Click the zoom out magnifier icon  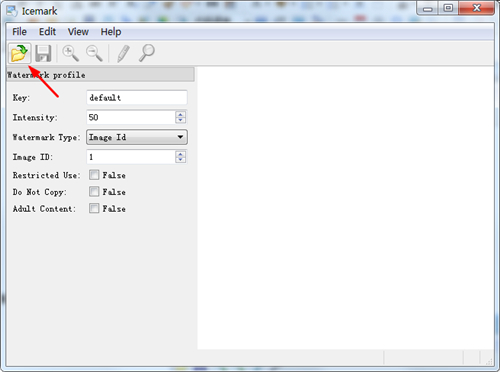pyautogui.click(x=94, y=53)
